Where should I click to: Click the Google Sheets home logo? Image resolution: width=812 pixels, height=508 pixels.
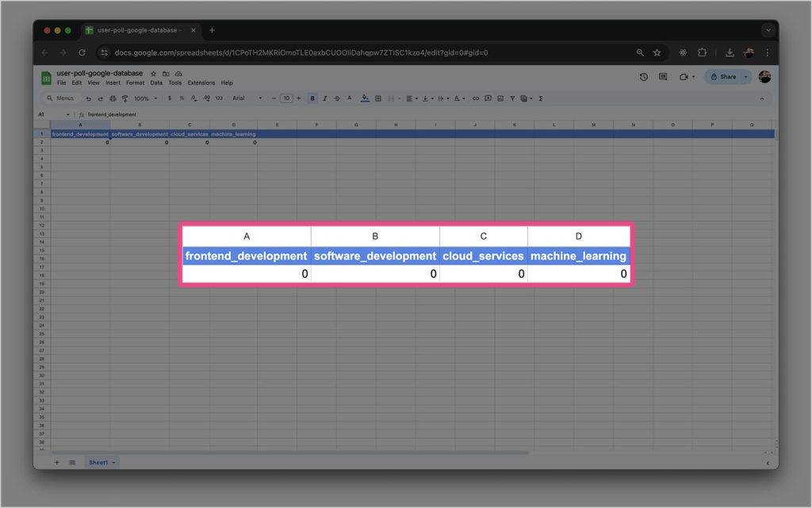pyautogui.click(x=46, y=79)
